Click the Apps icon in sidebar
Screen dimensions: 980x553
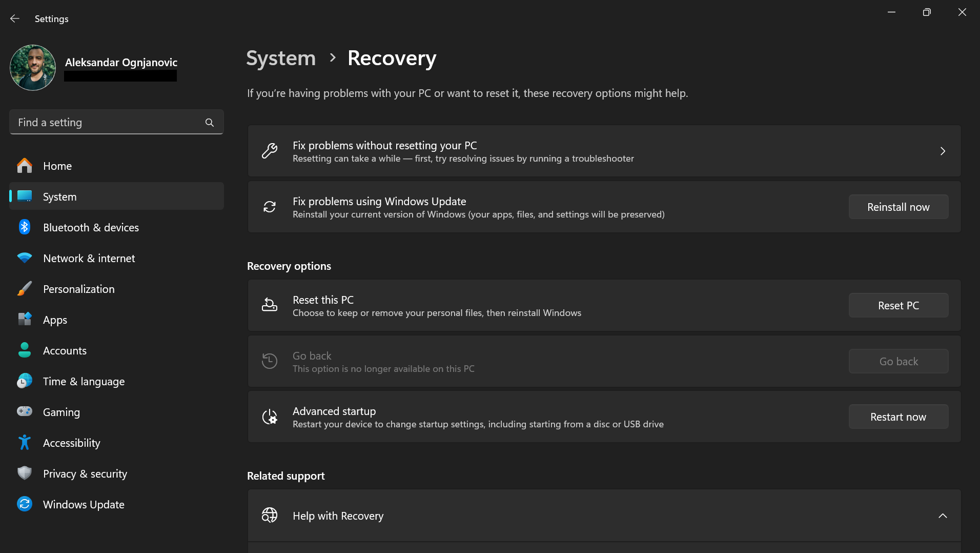25,320
